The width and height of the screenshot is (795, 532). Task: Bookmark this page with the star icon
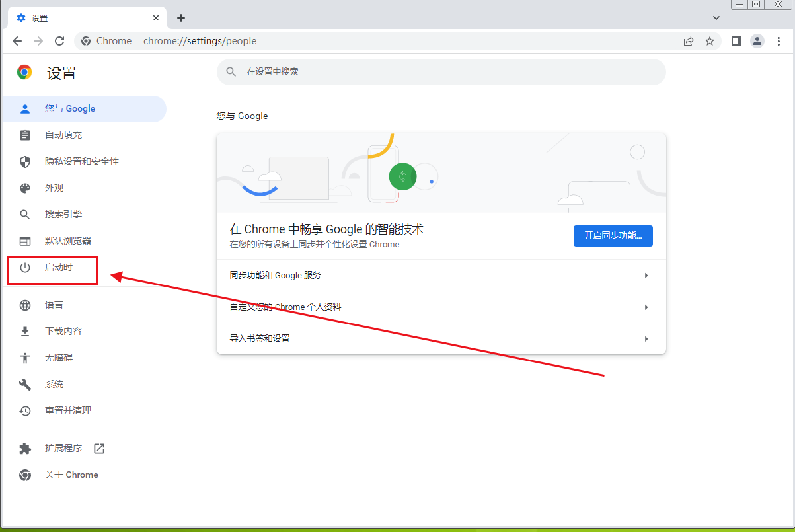[710, 41]
